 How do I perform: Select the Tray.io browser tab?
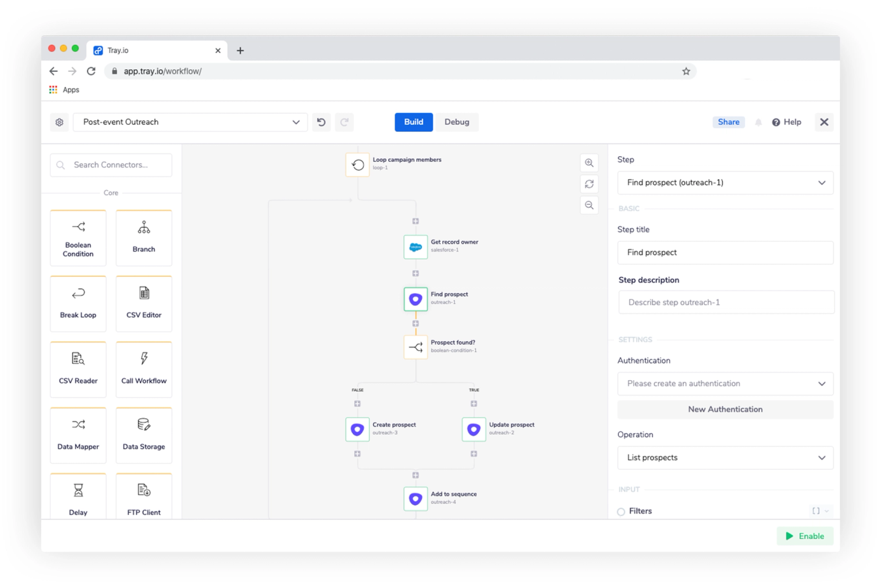(x=157, y=50)
